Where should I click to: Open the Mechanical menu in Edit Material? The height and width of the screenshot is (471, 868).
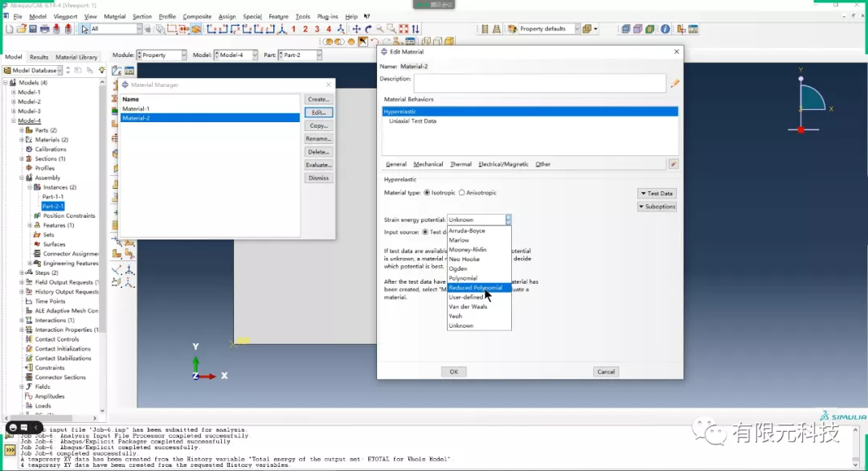428,163
